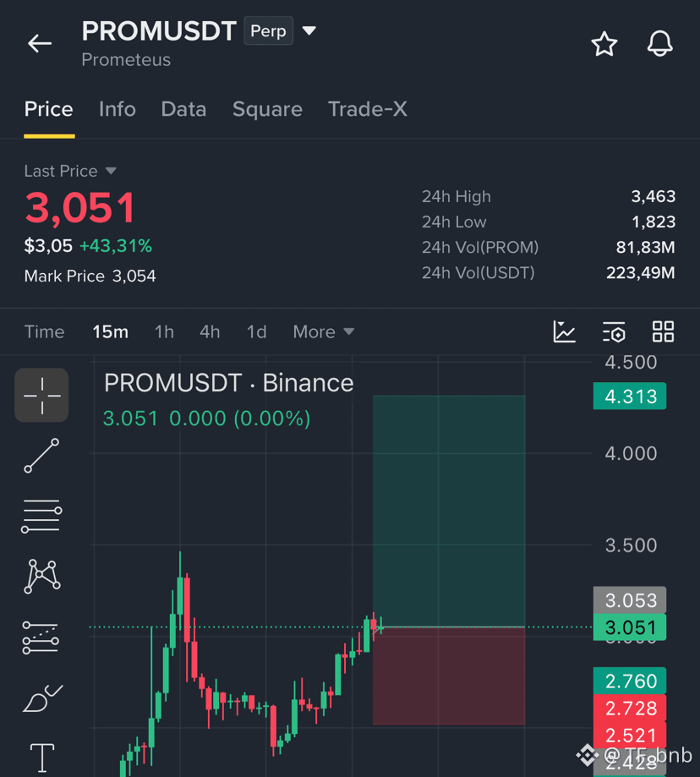
Task: Select the Time chart view
Action: 44,331
